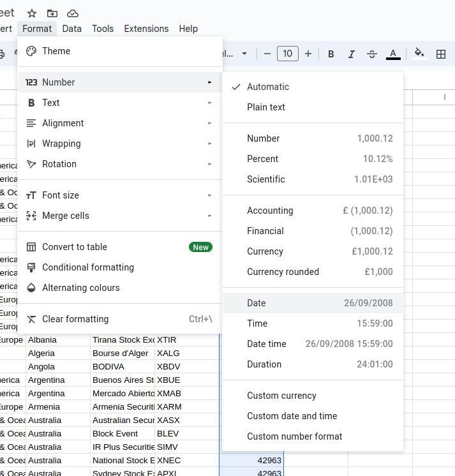The image size is (455, 476).
Task: Open the Help menu
Action: (188, 29)
